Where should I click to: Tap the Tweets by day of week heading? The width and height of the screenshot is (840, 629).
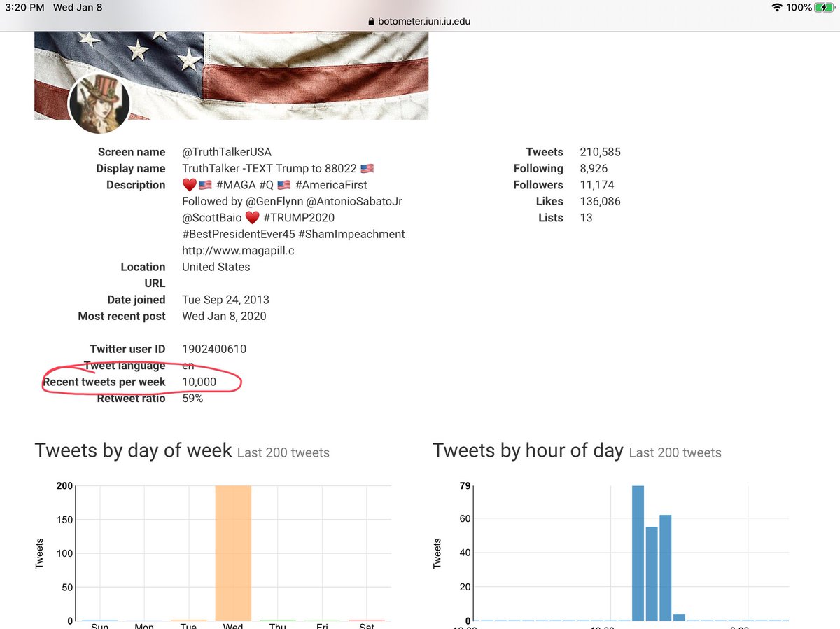tap(133, 450)
